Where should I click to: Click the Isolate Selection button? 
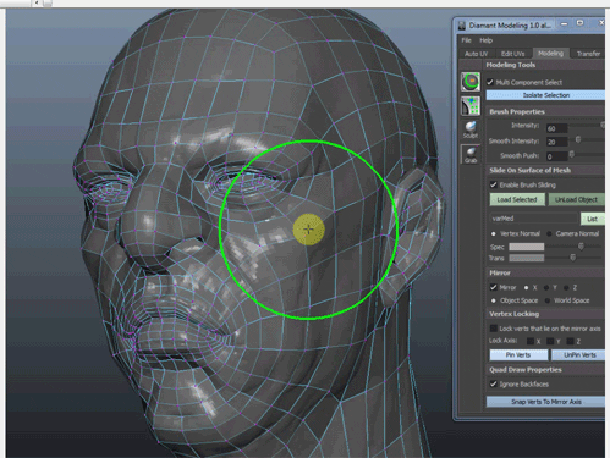546,95
